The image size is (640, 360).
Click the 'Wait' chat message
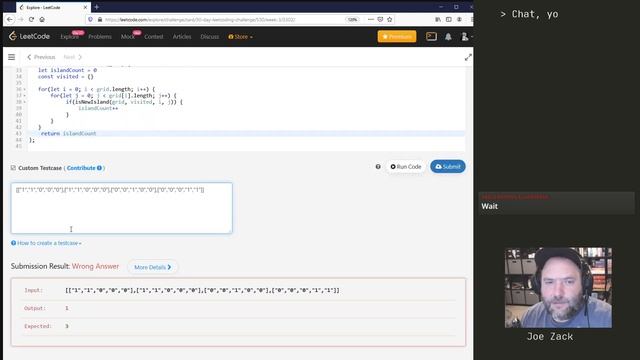coord(489,206)
